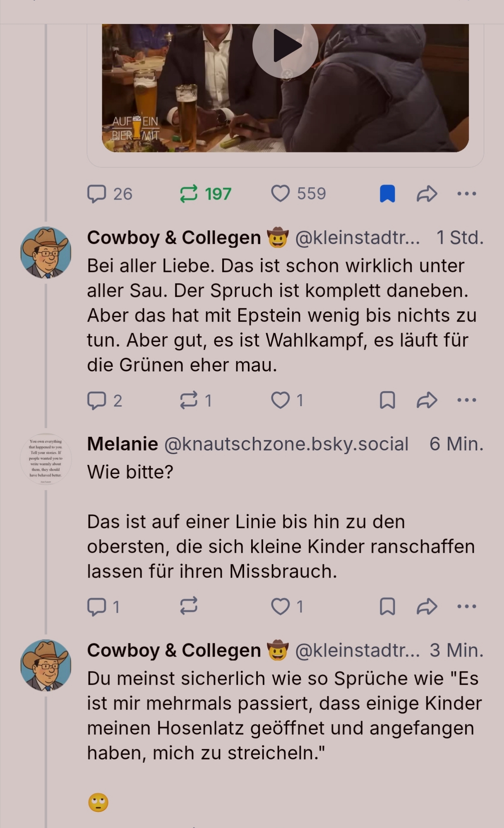Undo repost on post with 197 reposts

click(x=189, y=194)
